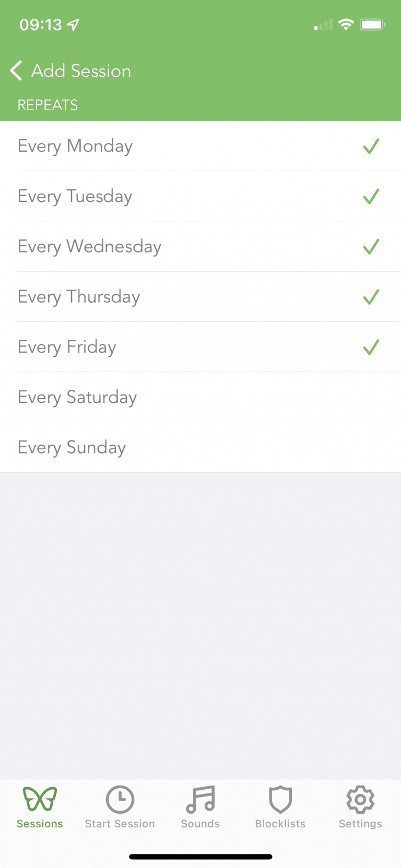Image resolution: width=401 pixels, height=868 pixels.
Task: Tap the Start Session clock icon
Action: [x=120, y=799]
